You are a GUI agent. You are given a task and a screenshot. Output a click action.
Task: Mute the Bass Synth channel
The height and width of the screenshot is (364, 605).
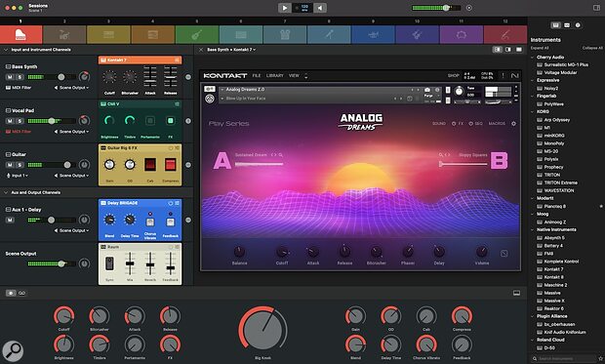pyautogui.click(x=10, y=77)
